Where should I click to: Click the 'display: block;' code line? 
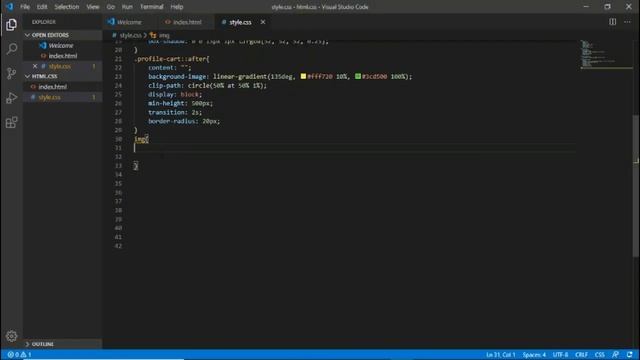(175, 94)
